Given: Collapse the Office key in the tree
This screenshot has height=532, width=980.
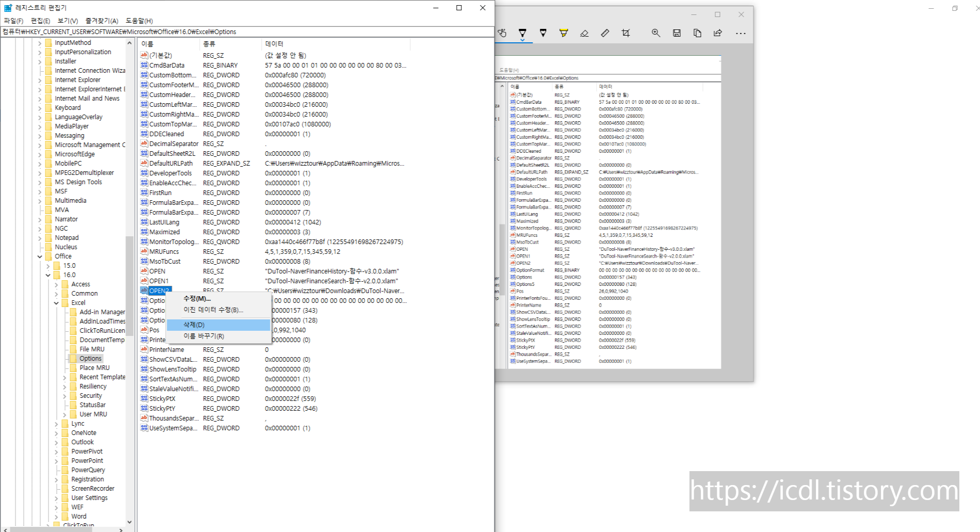Looking at the screenshot, I should tap(40, 256).
